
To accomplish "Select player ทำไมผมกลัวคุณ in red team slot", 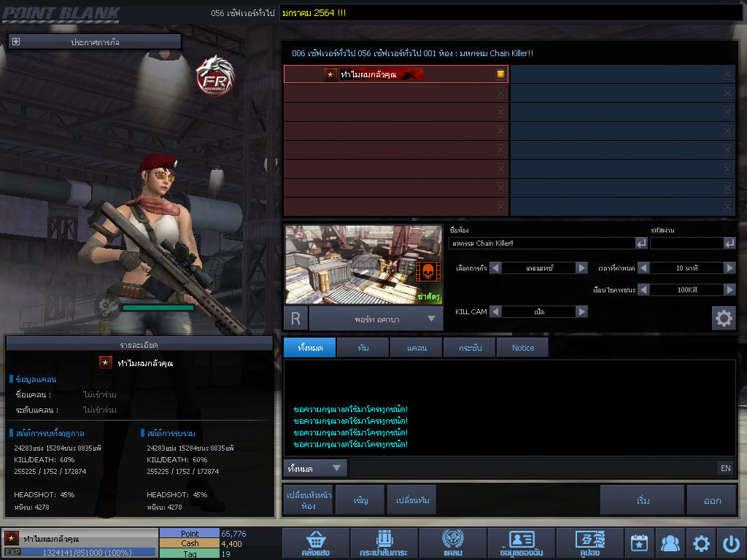I will coord(396,74).
